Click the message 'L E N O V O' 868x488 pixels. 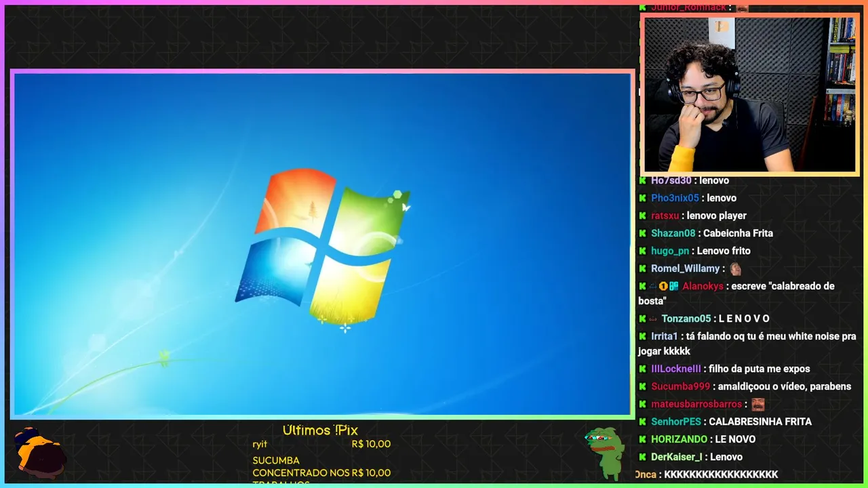744,319
